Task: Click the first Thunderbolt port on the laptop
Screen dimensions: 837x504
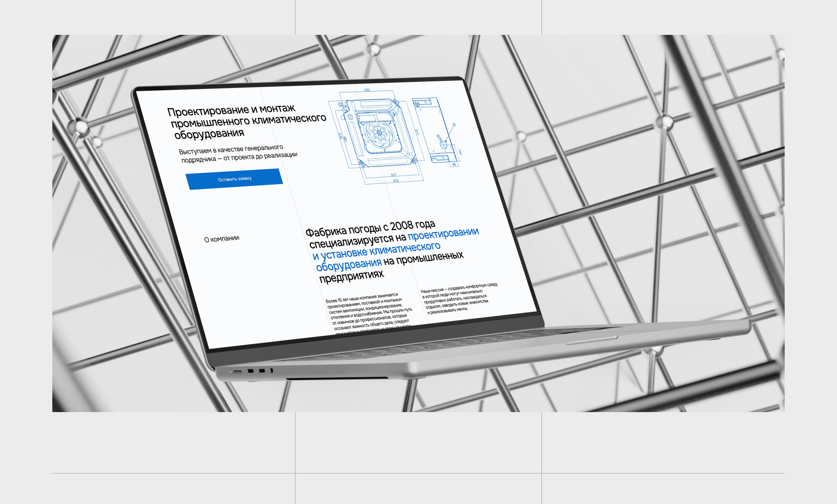Action: (251, 371)
